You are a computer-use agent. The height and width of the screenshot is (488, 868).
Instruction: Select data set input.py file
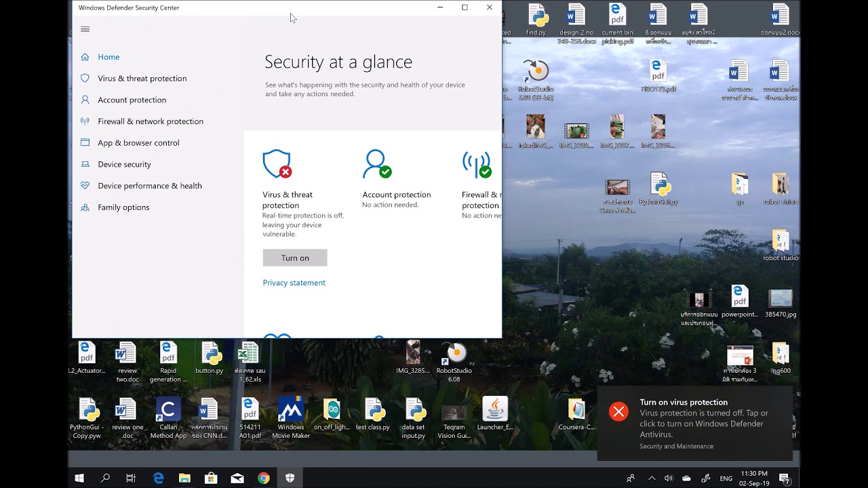[414, 417]
